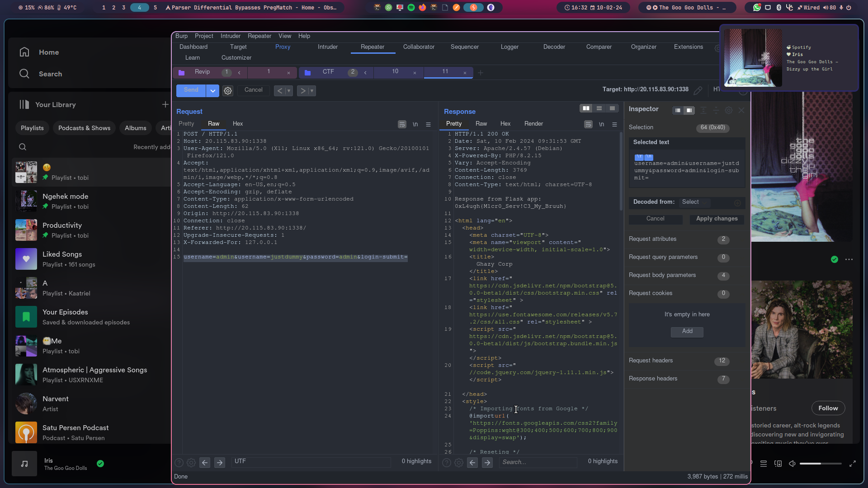The width and height of the screenshot is (868, 488).
Task: Apply changes in Inspector
Action: [x=717, y=219]
